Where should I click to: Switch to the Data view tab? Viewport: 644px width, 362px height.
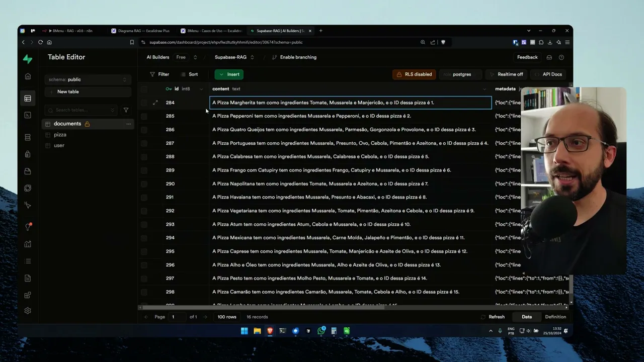[527, 317]
